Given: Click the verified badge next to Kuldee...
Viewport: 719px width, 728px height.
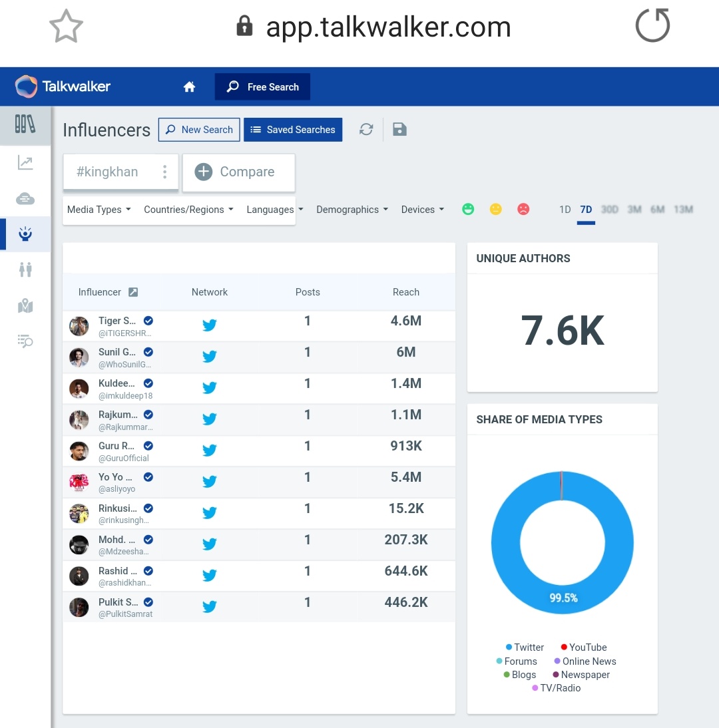Looking at the screenshot, I should [x=148, y=383].
